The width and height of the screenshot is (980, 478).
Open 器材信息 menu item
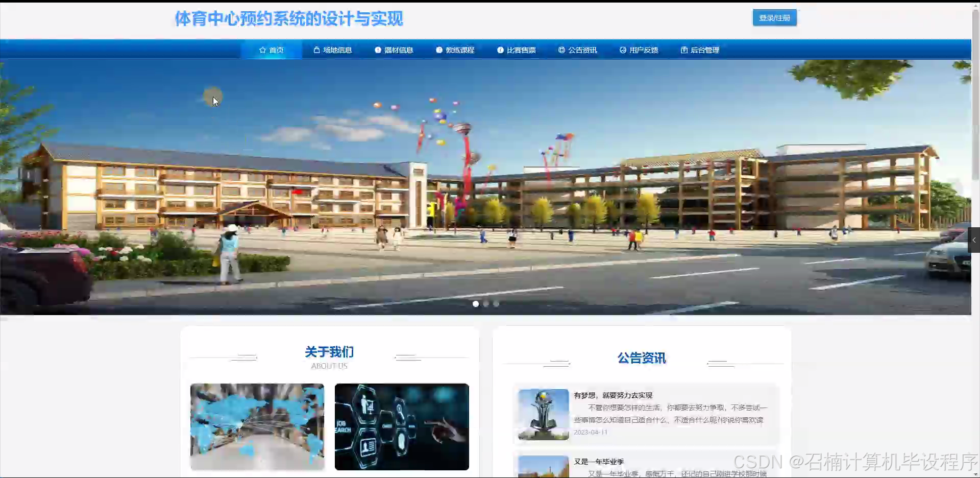394,50
